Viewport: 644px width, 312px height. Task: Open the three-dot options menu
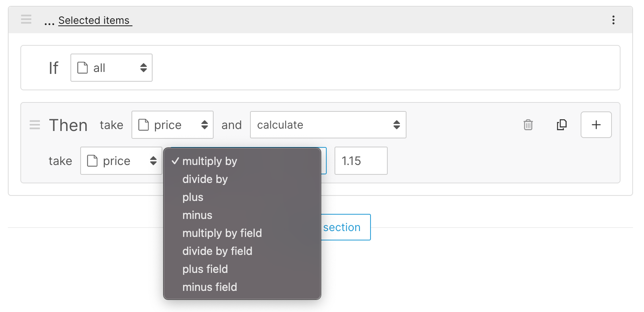click(613, 20)
